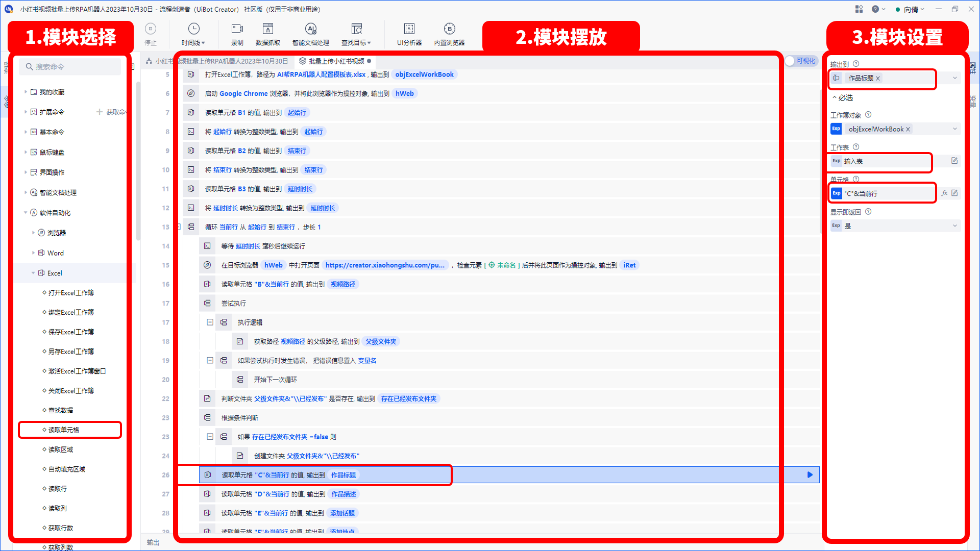980x551 pixels.
Task: Open the 工作簿对象 dropdown arrow
Action: click(955, 129)
